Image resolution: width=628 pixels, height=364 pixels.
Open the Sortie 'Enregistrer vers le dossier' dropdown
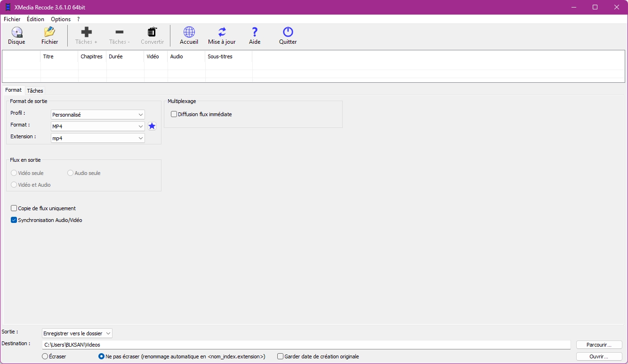77,333
